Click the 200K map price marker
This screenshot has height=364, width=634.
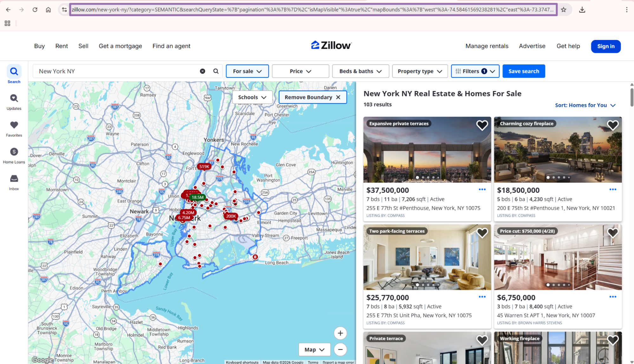tap(231, 216)
